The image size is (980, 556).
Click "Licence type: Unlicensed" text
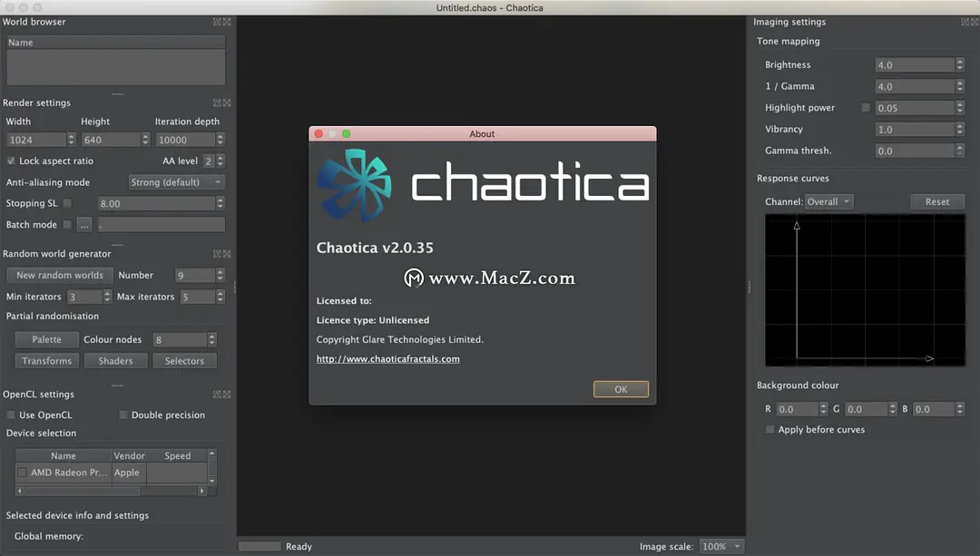(373, 320)
